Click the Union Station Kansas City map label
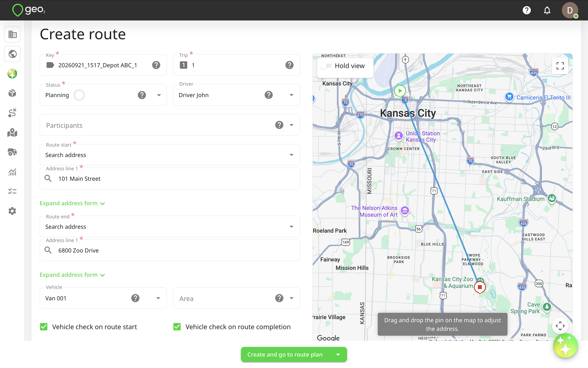Viewport: 588px width, 368px height. 423,137
